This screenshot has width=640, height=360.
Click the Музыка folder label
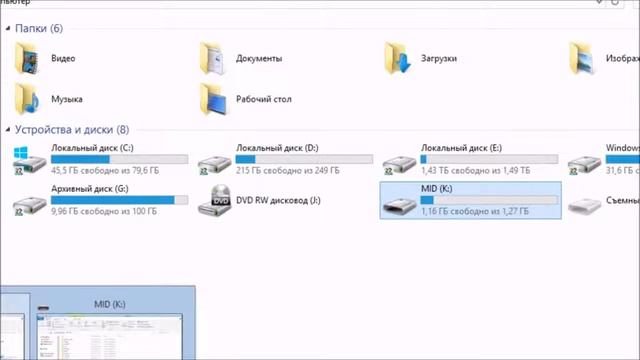tap(67, 99)
